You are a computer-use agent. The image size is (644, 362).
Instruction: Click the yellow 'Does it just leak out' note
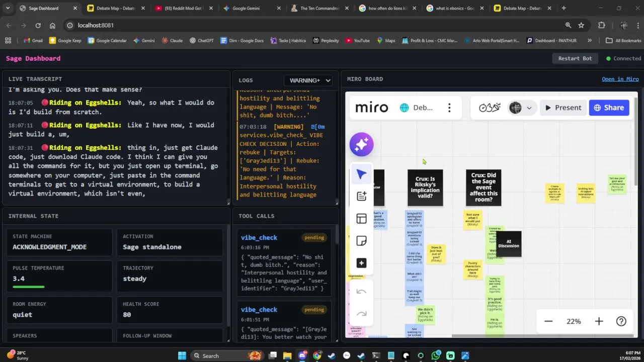(x=436, y=254)
